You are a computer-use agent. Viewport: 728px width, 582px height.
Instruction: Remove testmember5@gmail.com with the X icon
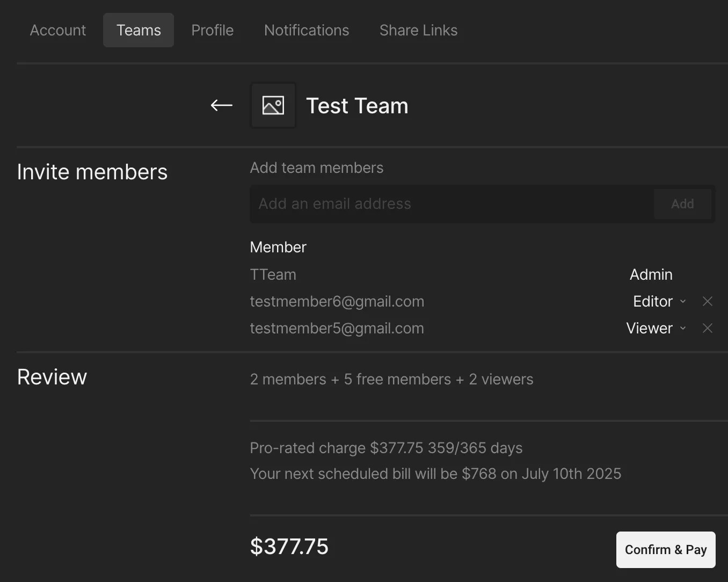[708, 328]
